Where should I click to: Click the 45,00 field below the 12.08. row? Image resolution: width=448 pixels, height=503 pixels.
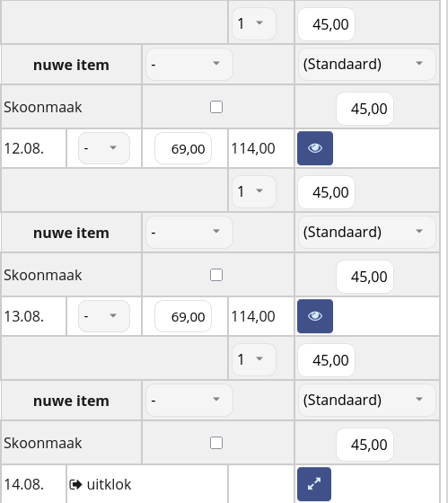pos(327,192)
